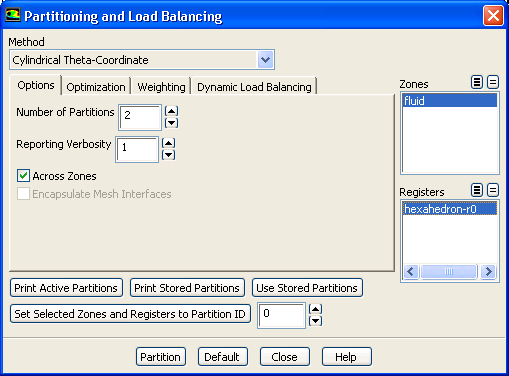Open the Method dropdown list
The image size is (509, 376).
(265, 60)
